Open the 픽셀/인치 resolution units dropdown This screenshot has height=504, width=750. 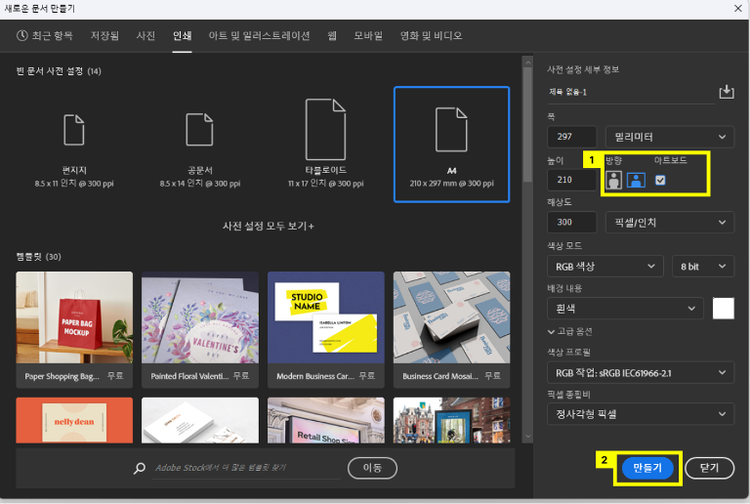click(669, 222)
